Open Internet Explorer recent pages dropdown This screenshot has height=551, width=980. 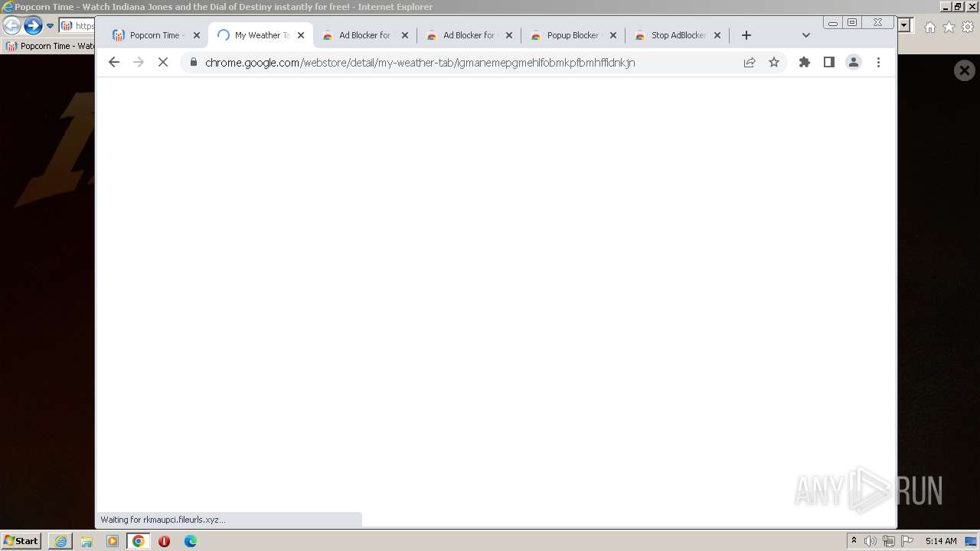click(51, 26)
